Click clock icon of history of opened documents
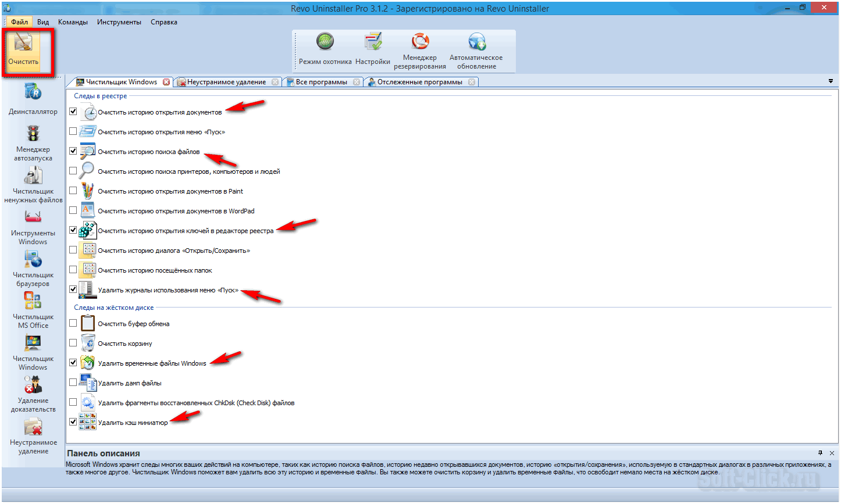Viewport: 841px width, 504px height. click(x=88, y=112)
